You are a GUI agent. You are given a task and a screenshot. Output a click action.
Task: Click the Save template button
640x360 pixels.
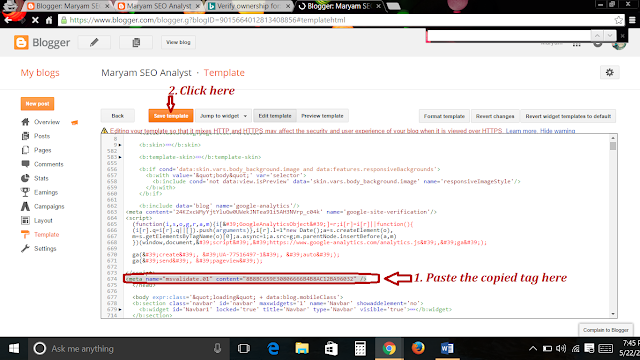point(171,116)
